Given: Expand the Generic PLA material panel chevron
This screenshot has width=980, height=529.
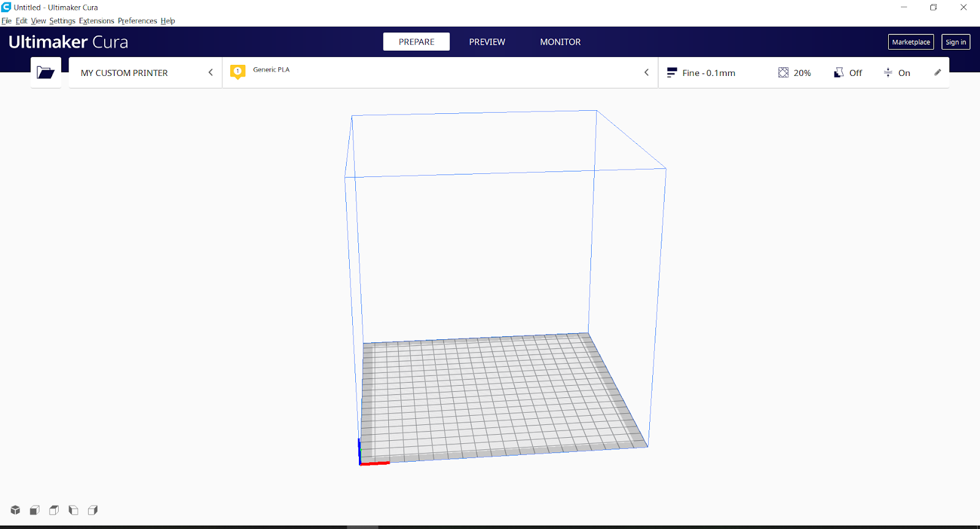Looking at the screenshot, I should 646,72.
